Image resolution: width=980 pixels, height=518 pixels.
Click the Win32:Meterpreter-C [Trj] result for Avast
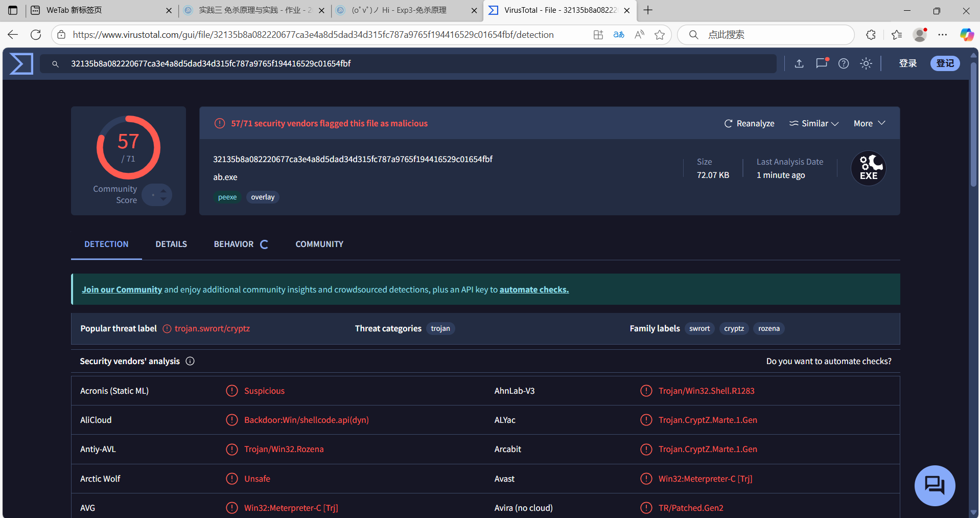(x=705, y=479)
